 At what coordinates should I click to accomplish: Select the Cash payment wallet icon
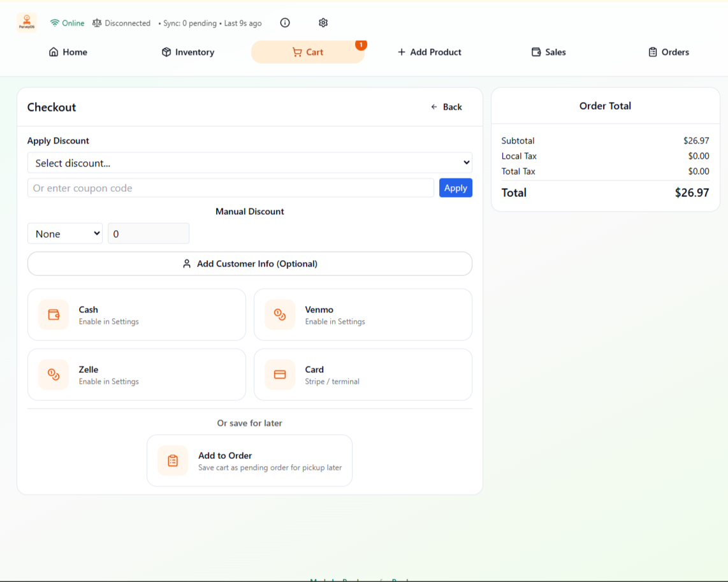[x=54, y=315]
